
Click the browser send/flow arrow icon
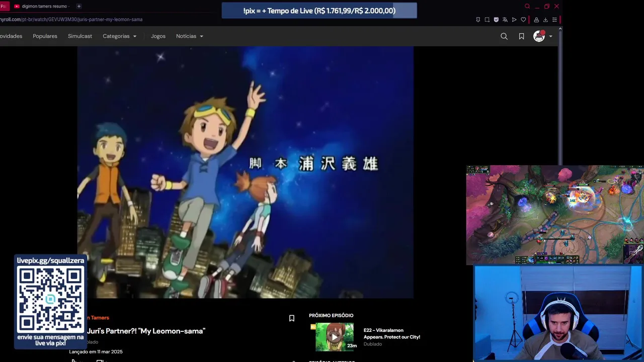514,20
